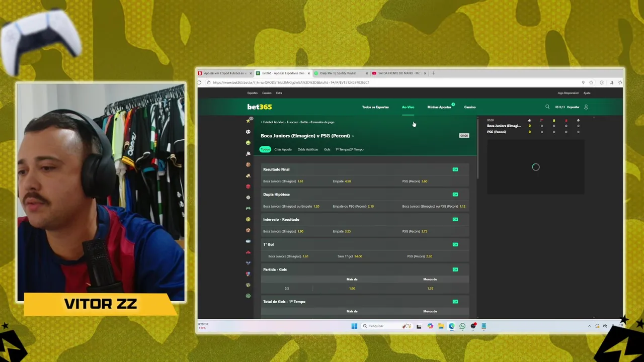
Task: Switch to the Criar Aposta tab
Action: 283,149
